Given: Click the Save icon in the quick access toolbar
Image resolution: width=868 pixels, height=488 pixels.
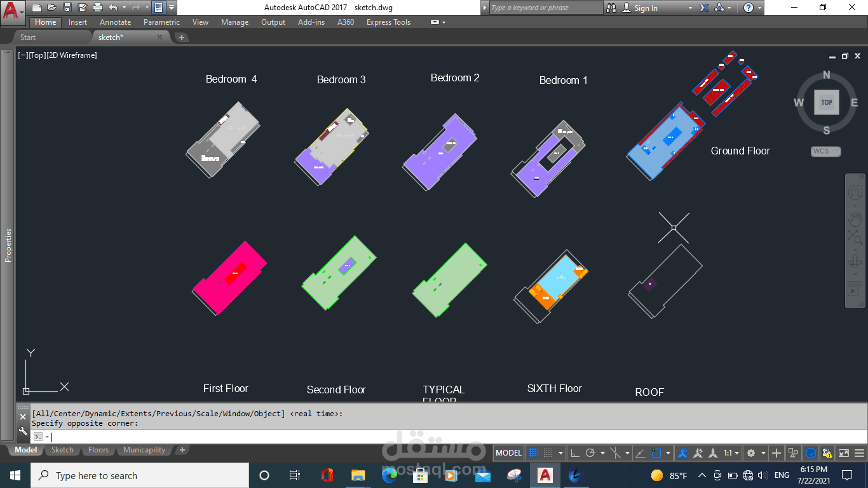Looking at the screenshot, I should (67, 8).
